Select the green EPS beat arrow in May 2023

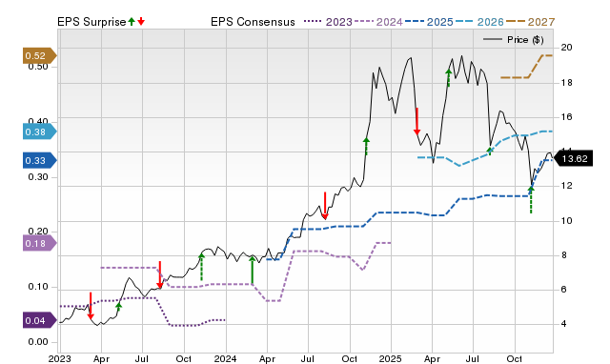coord(118,307)
